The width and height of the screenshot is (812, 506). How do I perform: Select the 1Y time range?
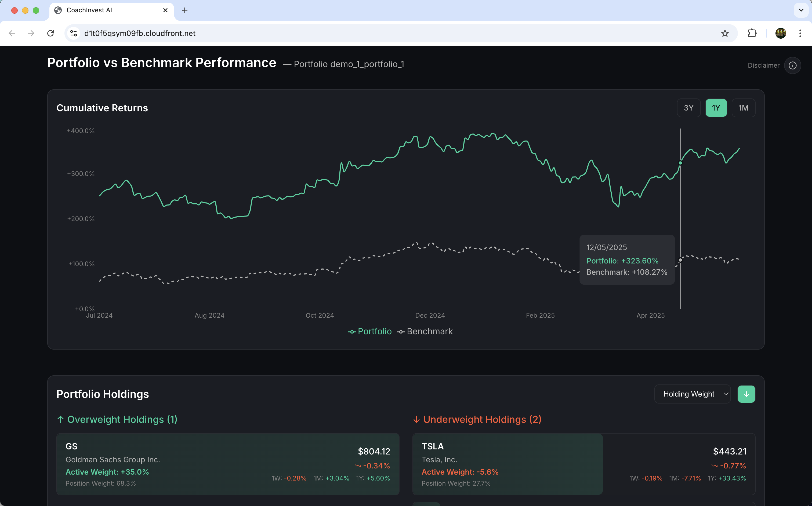click(716, 108)
